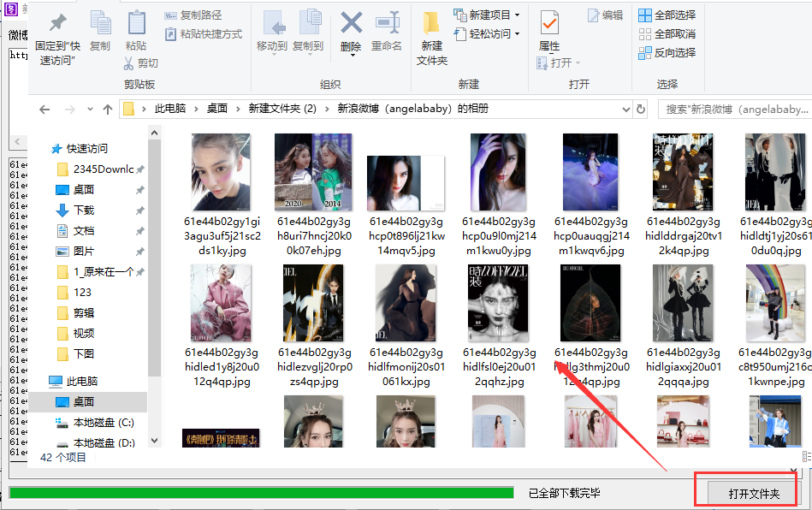Image resolution: width=812 pixels, height=510 pixels.
Task: Open the Move to command
Action: (272, 31)
